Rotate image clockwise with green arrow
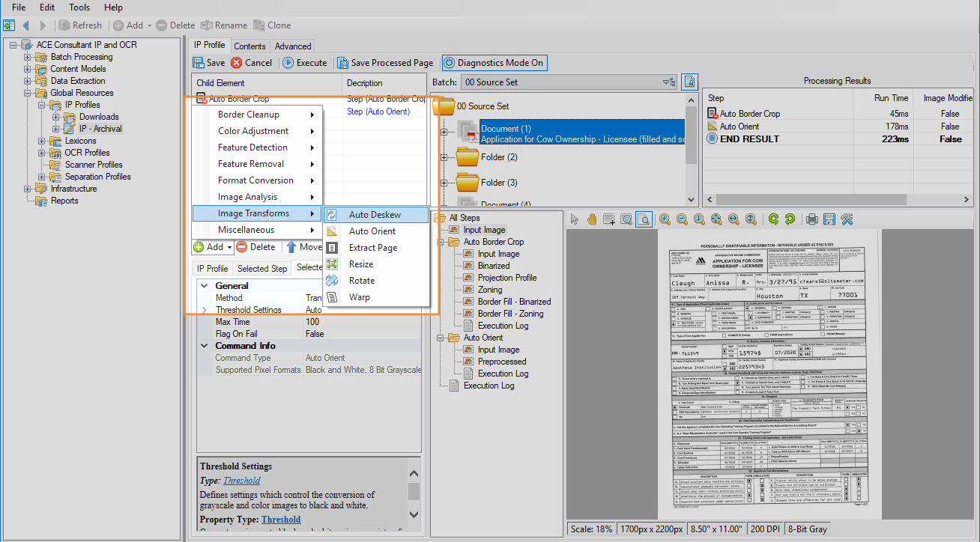Screen dimensions: 980x542 772,219
